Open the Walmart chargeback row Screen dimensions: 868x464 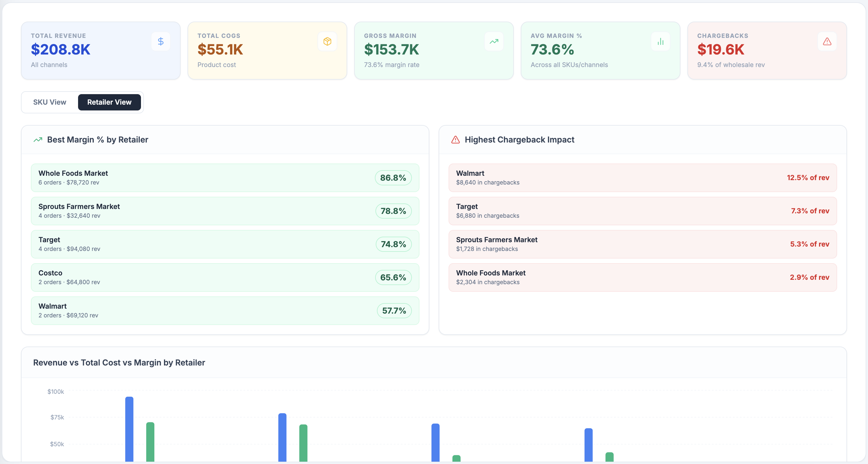643,178
